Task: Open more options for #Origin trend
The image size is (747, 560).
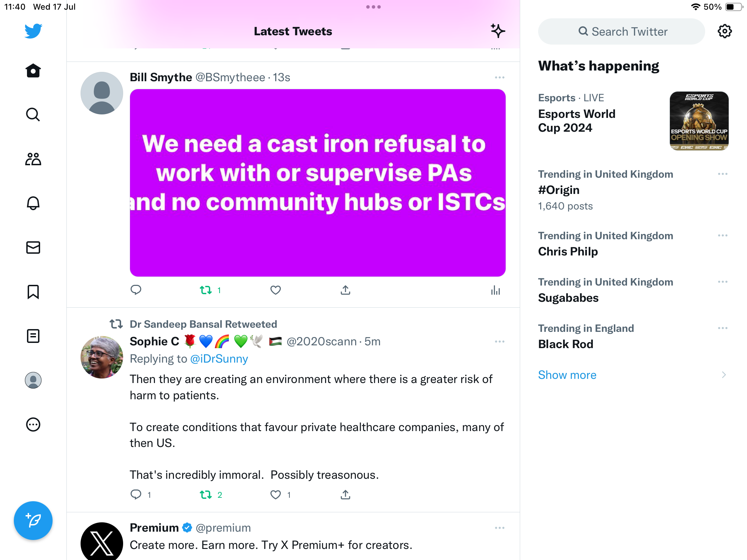Action: [x=722, y=174]
